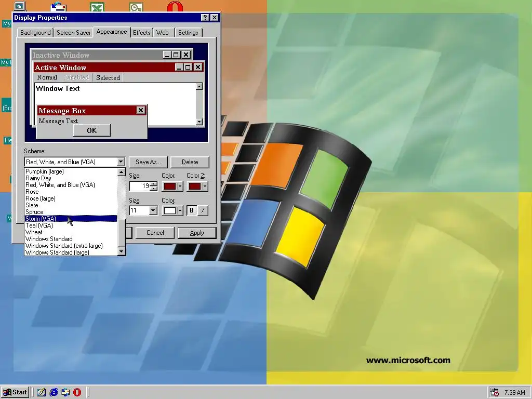Select the highlighted Storm (VGA) scheme
Viewport: 532px width, 399px height.
click(71, 219)
